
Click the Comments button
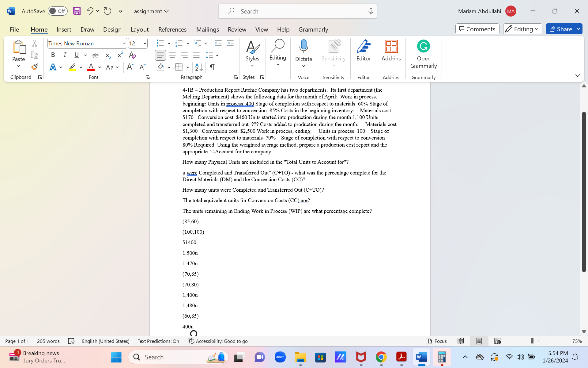[477, 29]
